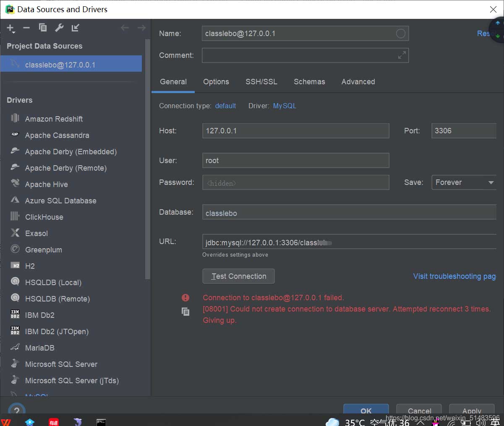Image resolution: width=504 pixels, height=426 pixels.
Task: Click the 'default' connection type link
Action: [225, 106]
